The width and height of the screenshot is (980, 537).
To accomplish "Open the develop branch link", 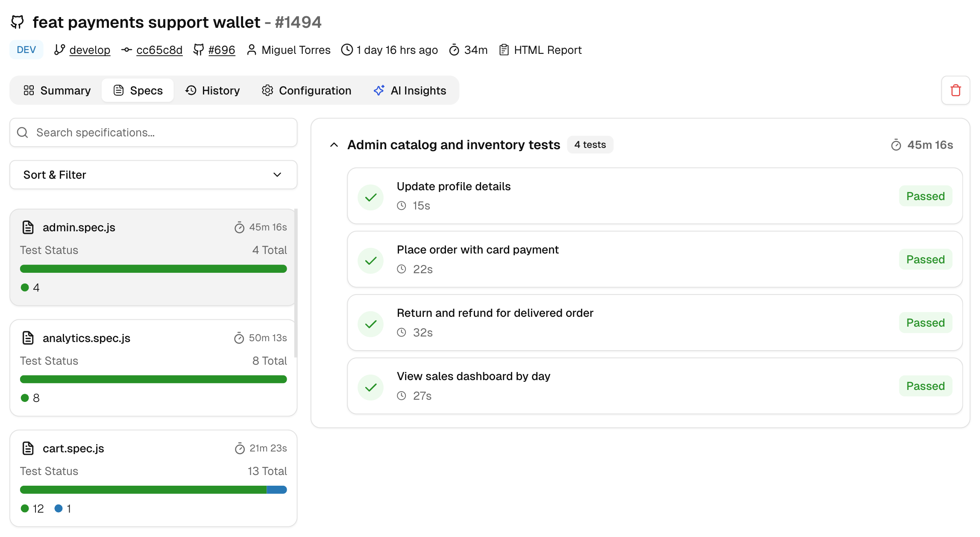I will click(x=90, y=50).
